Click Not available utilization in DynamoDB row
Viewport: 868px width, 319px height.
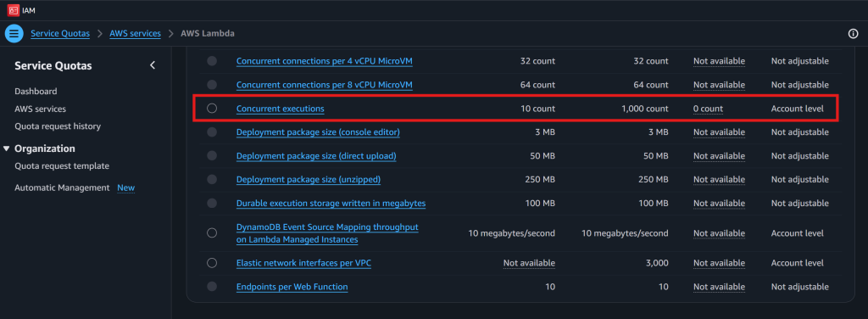[719, 233]
